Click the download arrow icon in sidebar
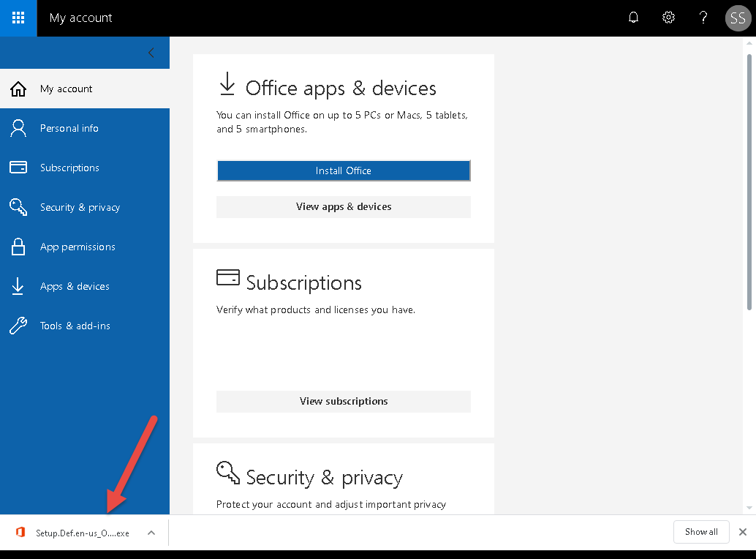The height and width of the screenshot is (559, 756). pos(18,286)
